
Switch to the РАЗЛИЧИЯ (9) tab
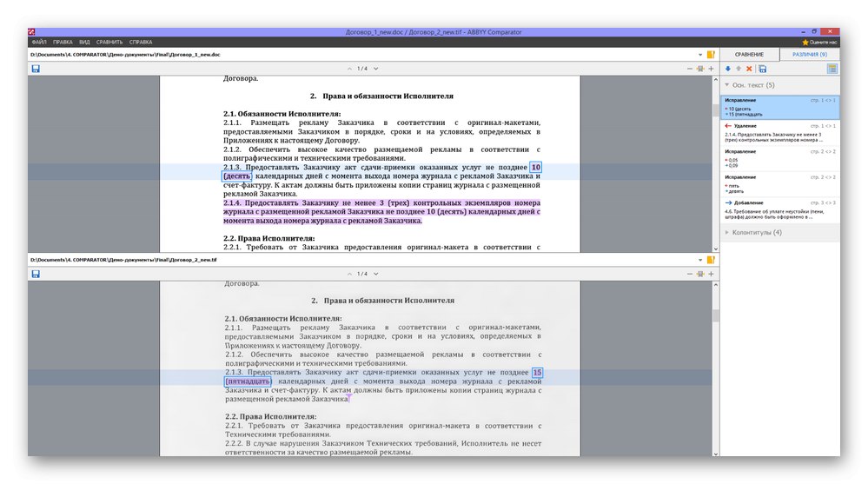[809, 54]
